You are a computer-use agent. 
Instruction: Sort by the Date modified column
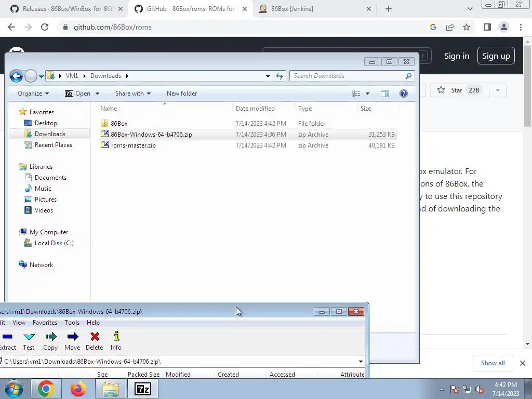pyautogui.click(x=255, y=109)
